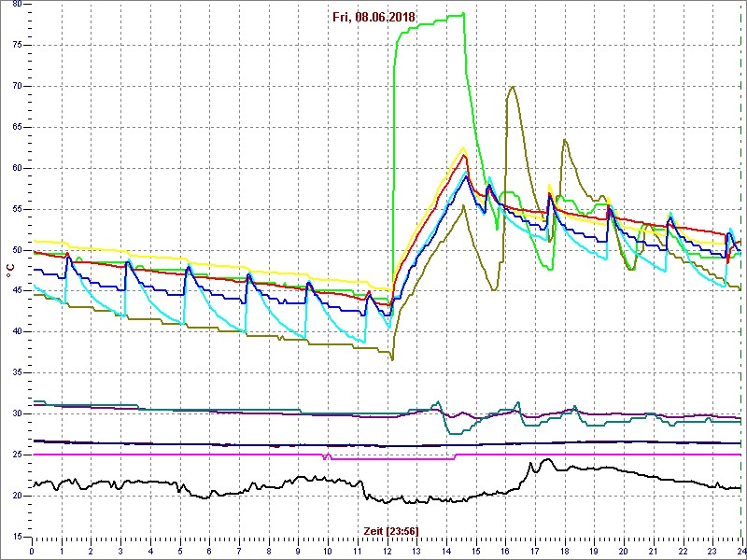Select the 45 label on the temperature axis

pos(16,291)
